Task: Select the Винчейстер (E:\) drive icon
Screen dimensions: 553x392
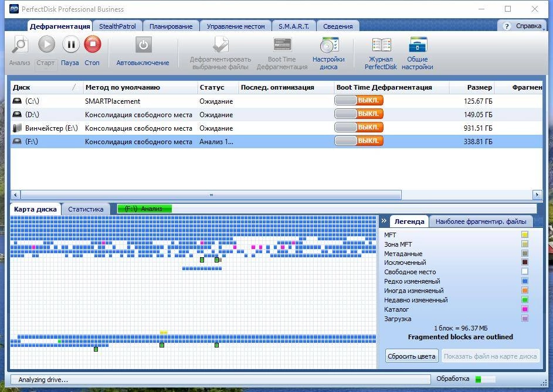Action: [17, 128]
